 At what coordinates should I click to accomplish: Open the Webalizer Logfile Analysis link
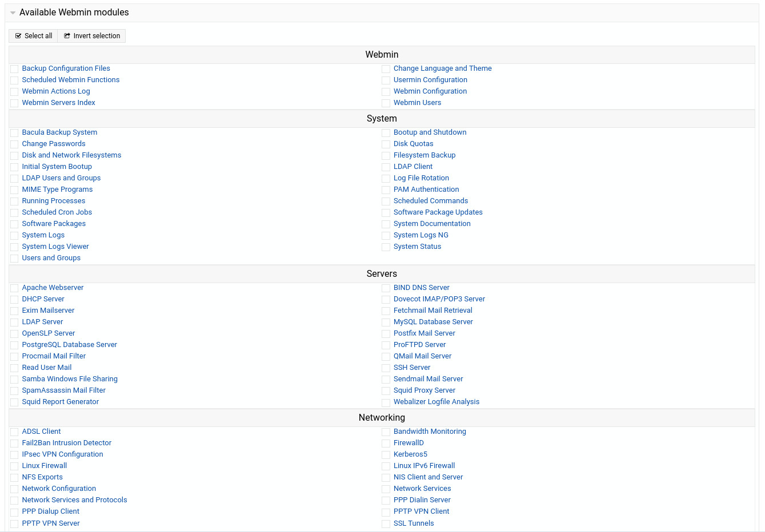[436, 402]
